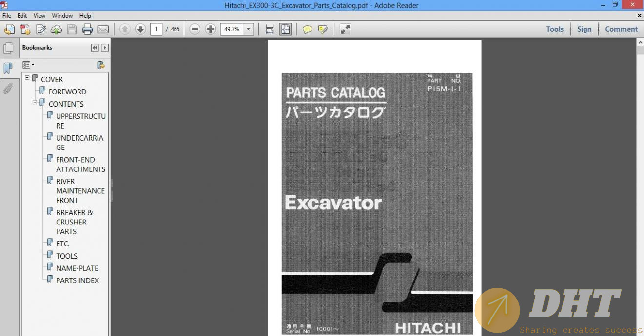The image size is (644, 336).
Task: Click the Save to cloud upload icon
Action: (56, 29)
